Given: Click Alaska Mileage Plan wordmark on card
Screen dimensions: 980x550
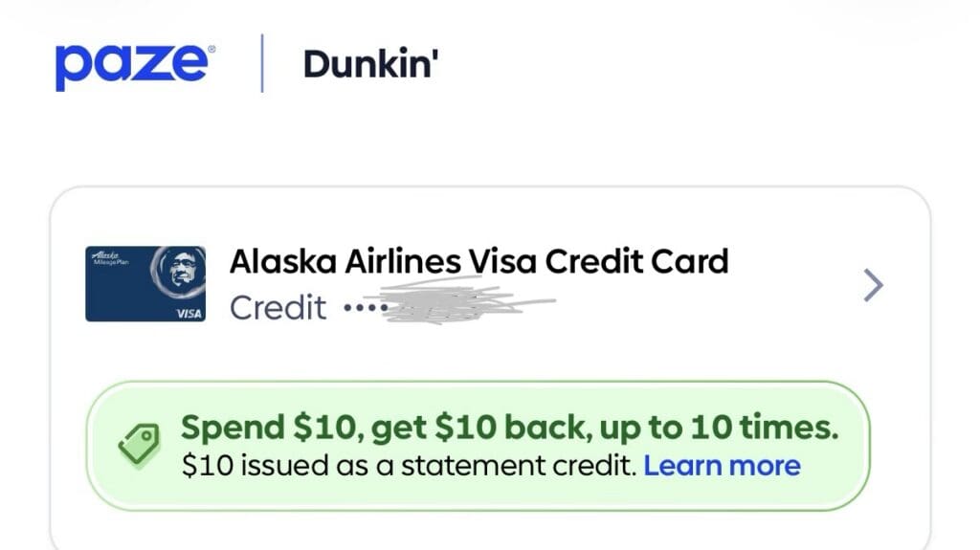Looking at the screenshot, I should click(x=110, y=257).
